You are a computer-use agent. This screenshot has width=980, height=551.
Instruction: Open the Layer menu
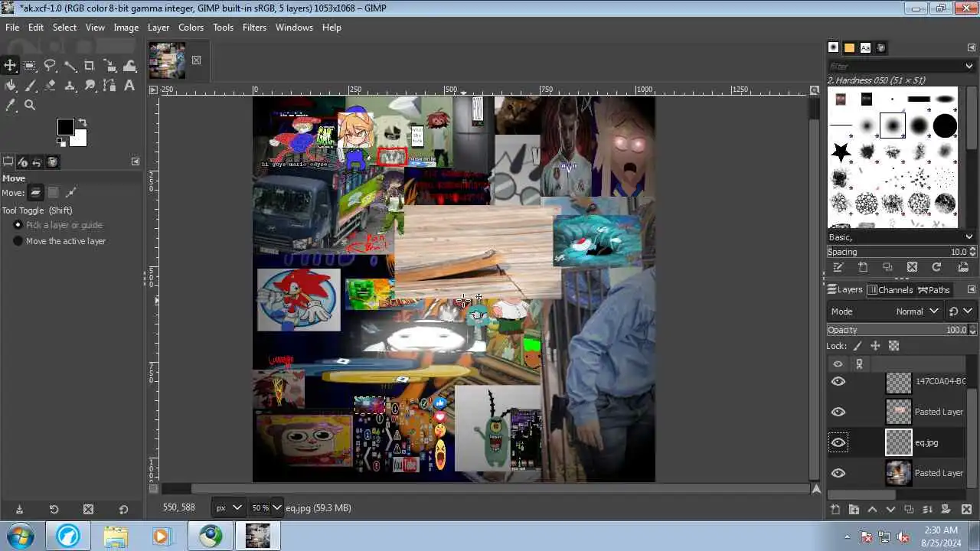(x=158, y=27)
